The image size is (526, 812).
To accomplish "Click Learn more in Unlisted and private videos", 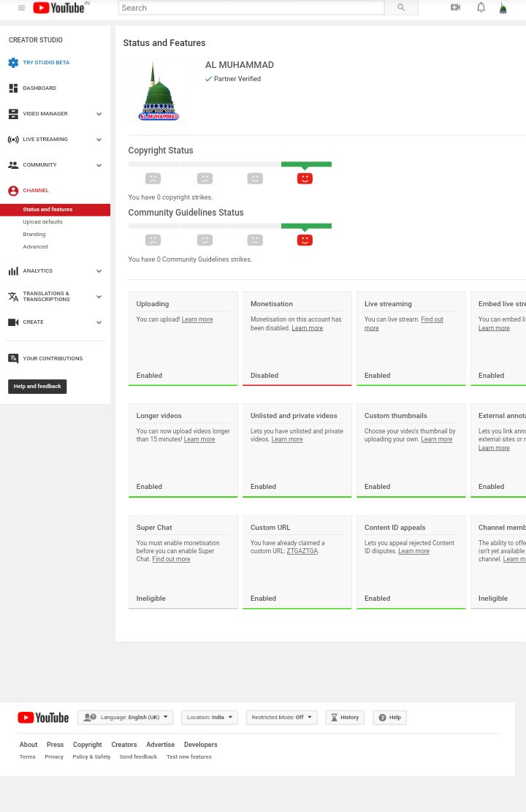I will [x=287, y=439].
